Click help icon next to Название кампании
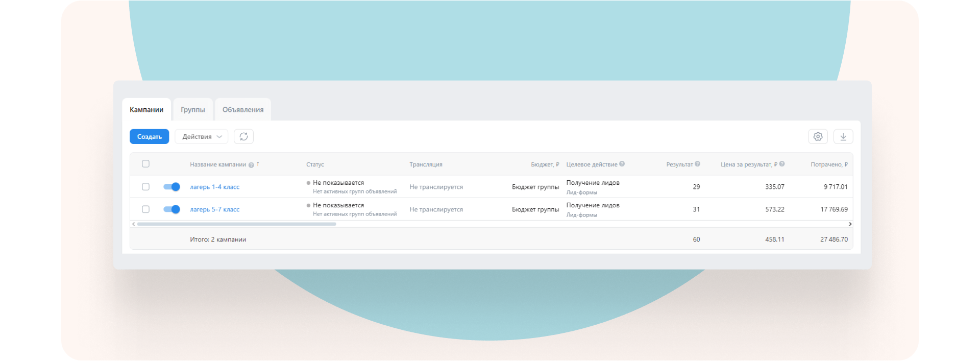This screenshot has height=361, width=980. [x=251, y=165]
